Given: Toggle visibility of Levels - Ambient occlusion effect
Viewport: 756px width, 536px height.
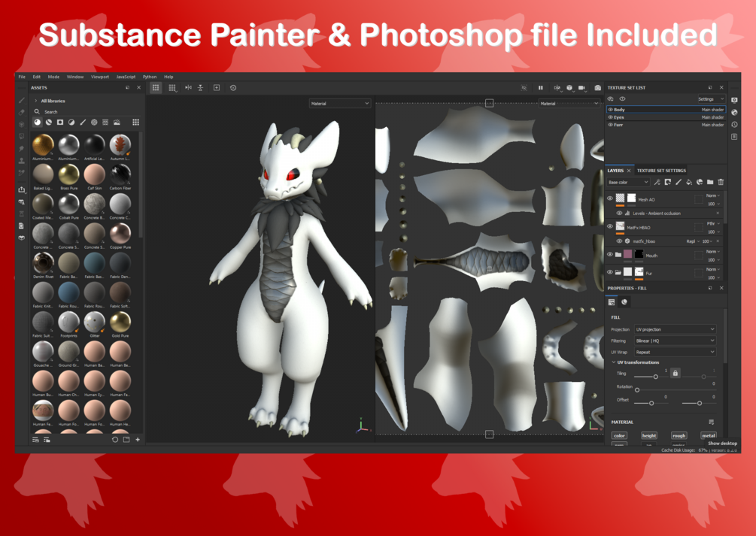Looking at the screenshot, I should (x=619, y=213).
